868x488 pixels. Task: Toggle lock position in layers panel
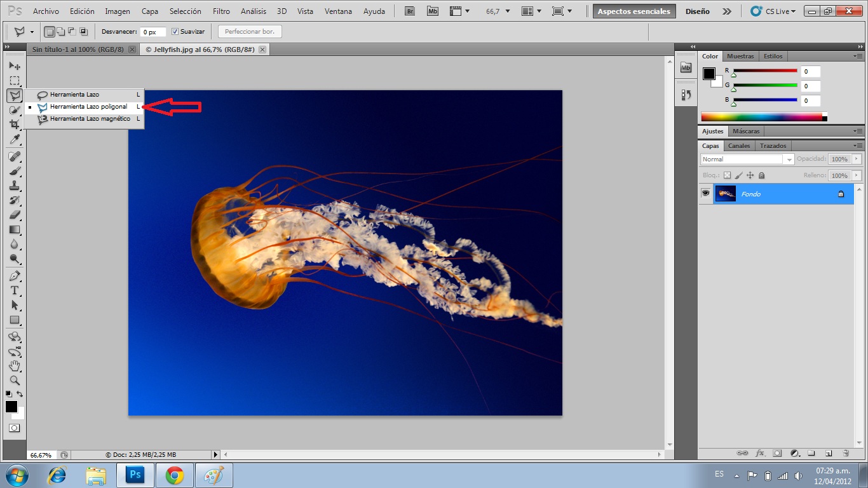750,175
